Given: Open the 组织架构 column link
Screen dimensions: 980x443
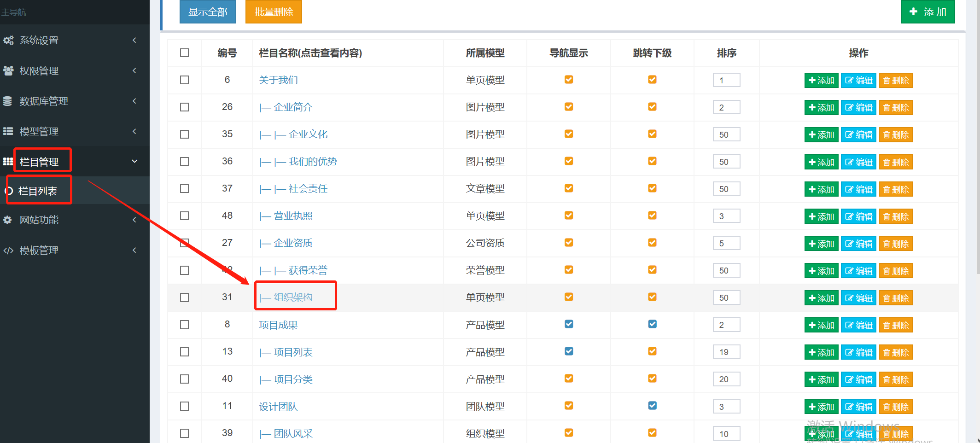Looking at the screenshot, I should click(x=286, y=297).
